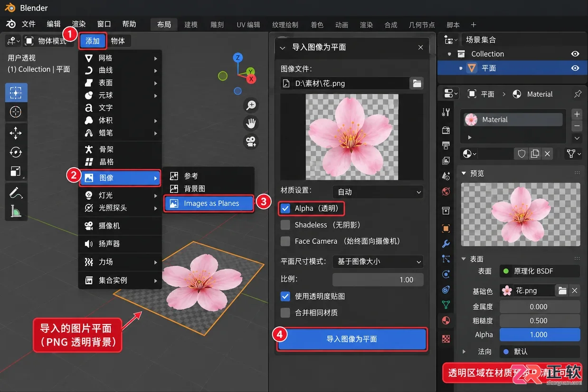Unlink material with X icon

click(x=548, y=153)
